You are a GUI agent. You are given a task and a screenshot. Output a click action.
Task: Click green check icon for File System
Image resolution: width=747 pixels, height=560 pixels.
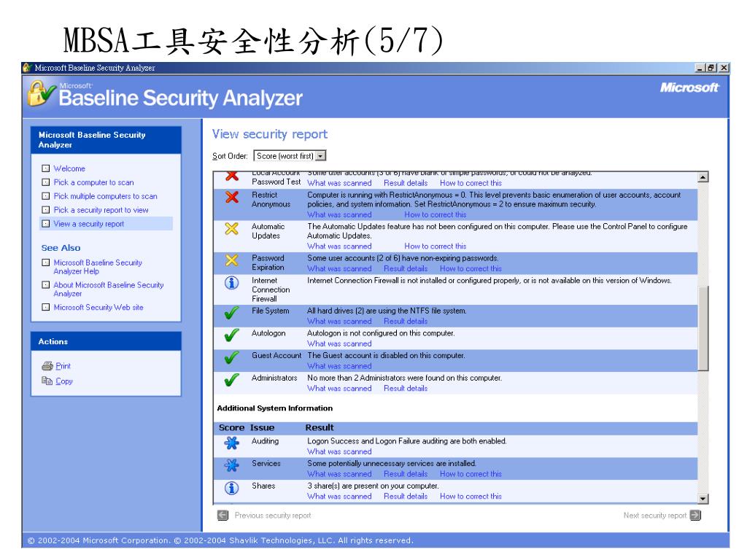coord(231,313)
